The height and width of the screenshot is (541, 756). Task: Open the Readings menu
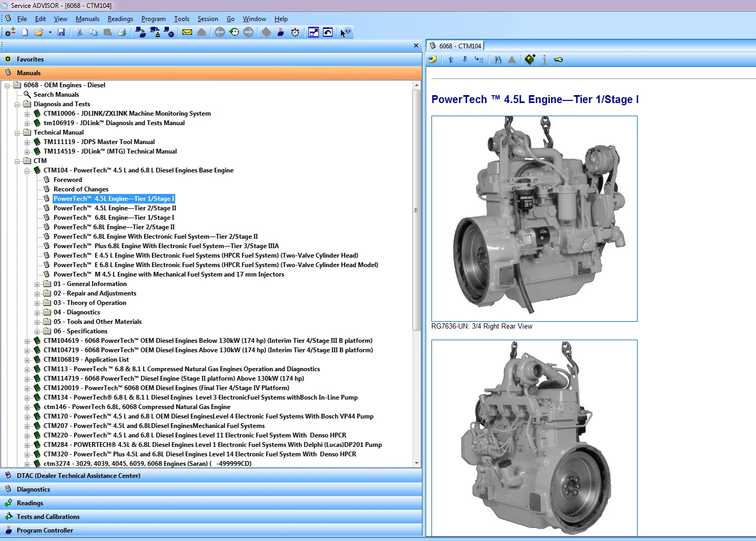[x=120, y=19]
